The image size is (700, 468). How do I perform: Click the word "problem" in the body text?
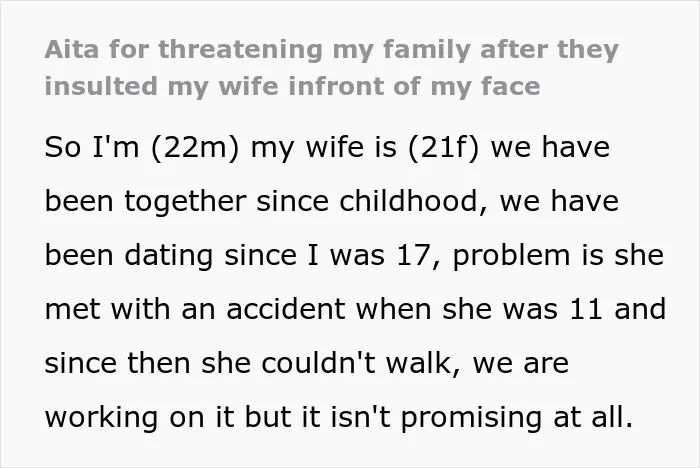(512, 256)
